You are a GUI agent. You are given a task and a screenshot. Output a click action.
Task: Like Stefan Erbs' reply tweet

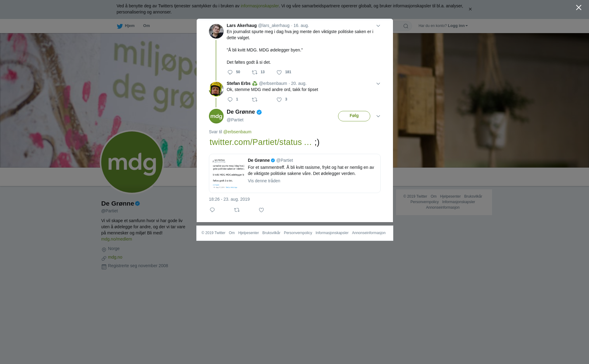[279, 100]
